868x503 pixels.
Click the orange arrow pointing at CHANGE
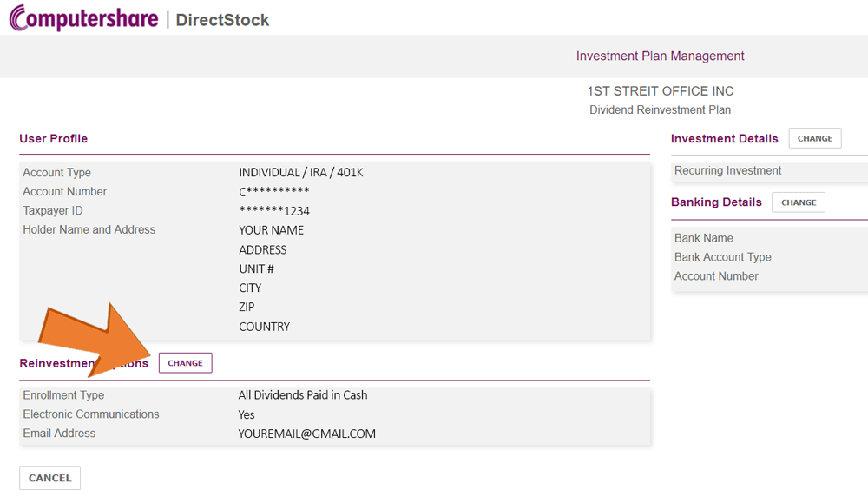tap(95, 340)
